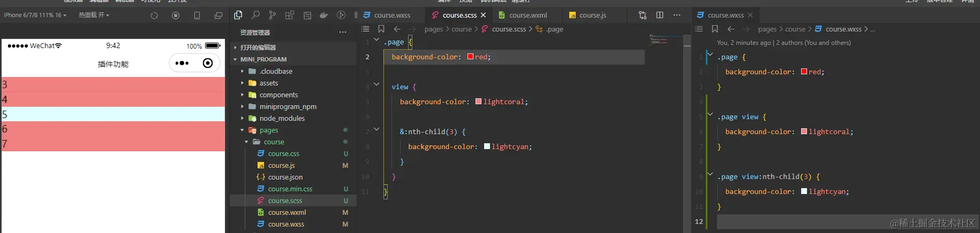Fold the .page view rule in wxss editor
The width and height of the screenshot is (980, 233).
(710, 114)
